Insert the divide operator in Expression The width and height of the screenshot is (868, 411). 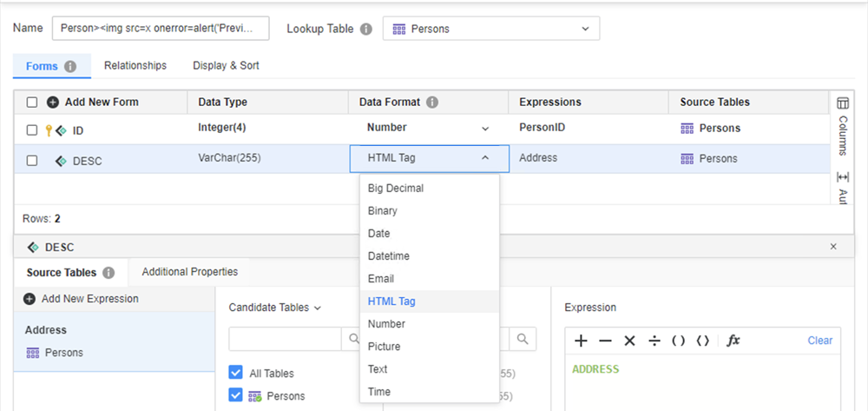pos(654,341)
